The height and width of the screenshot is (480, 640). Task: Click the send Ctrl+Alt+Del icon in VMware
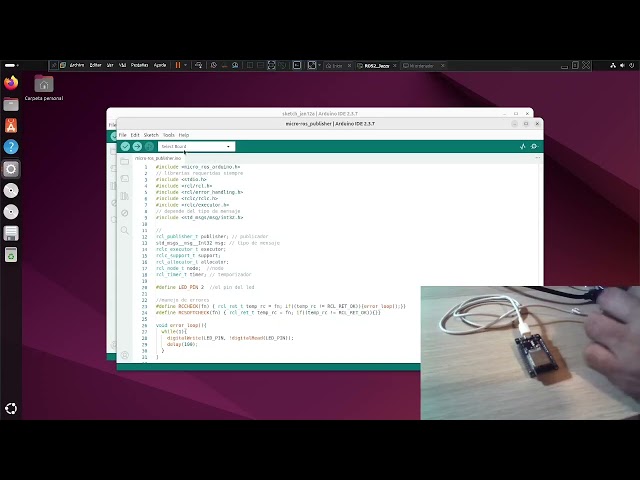tap(198, 65)
